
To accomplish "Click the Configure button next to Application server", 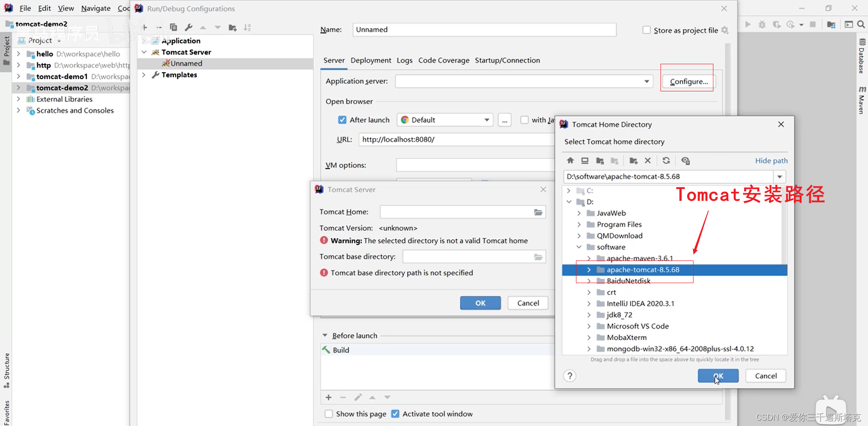I will 687,81.
